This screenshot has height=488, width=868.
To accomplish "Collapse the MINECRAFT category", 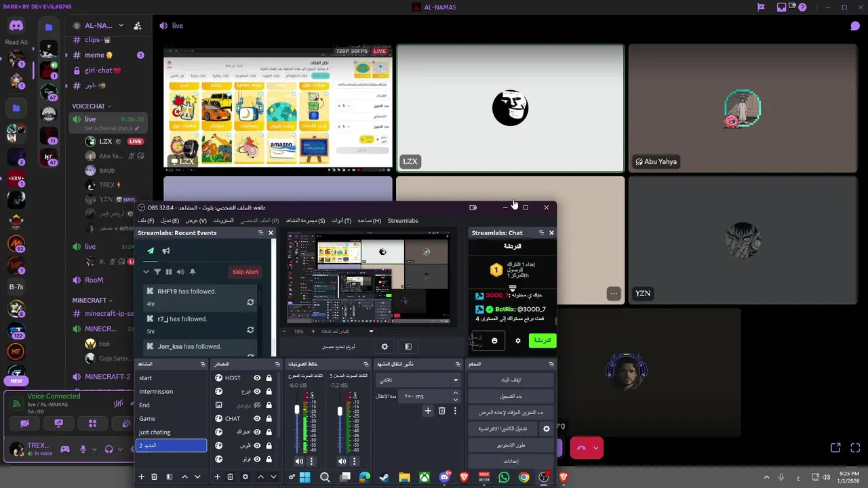I will pyautogui.click(x=92, y=300).
